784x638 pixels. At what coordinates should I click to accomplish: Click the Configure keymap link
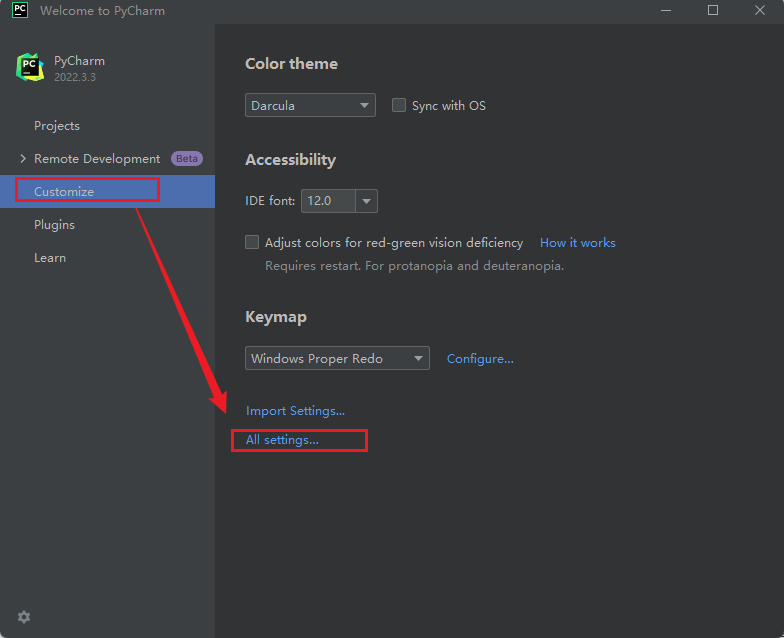(x=480, y=358)
